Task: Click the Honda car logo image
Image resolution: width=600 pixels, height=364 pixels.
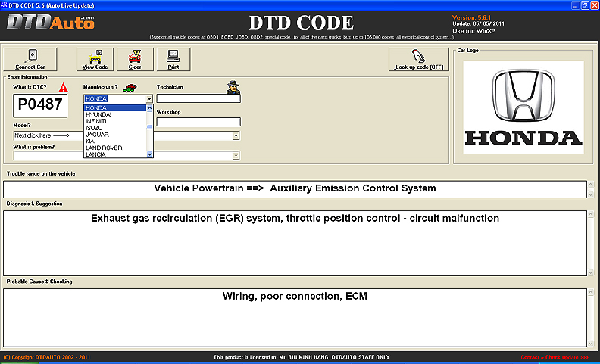Action: [x=523, y=107]
